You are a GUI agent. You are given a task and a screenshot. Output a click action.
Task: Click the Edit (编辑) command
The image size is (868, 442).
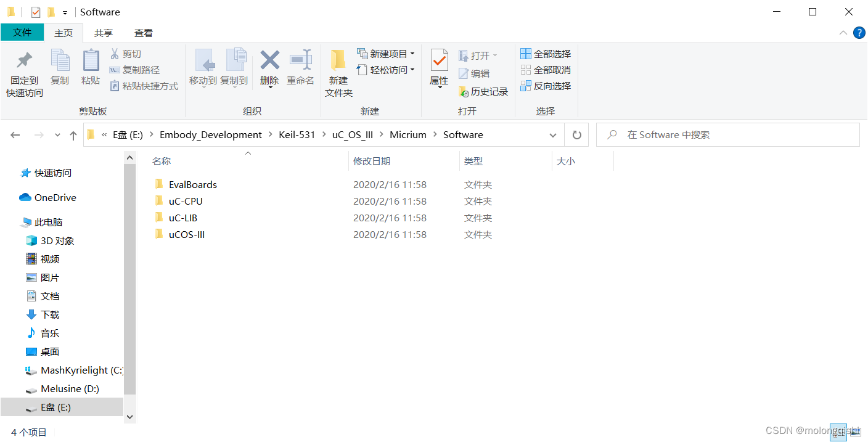[x=474, y=73]
